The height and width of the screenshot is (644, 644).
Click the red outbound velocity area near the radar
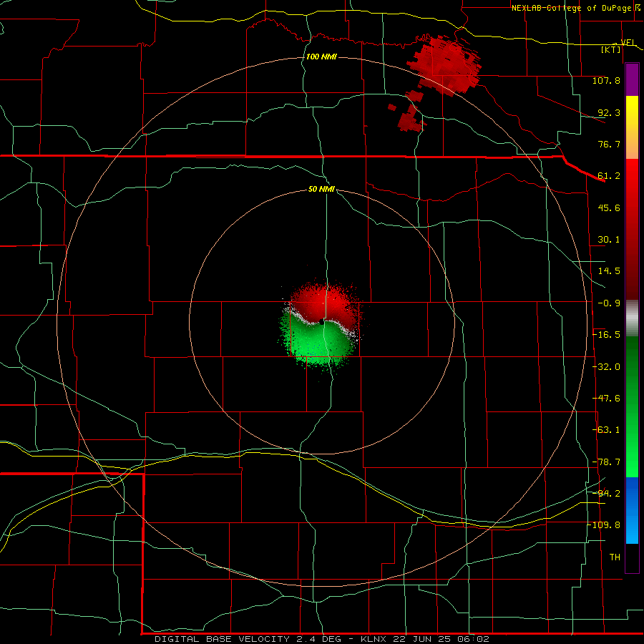323,303
